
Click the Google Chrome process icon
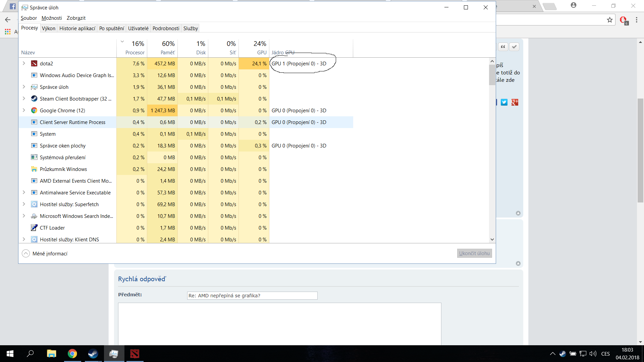pyautogui.click(x=34, y=110)
